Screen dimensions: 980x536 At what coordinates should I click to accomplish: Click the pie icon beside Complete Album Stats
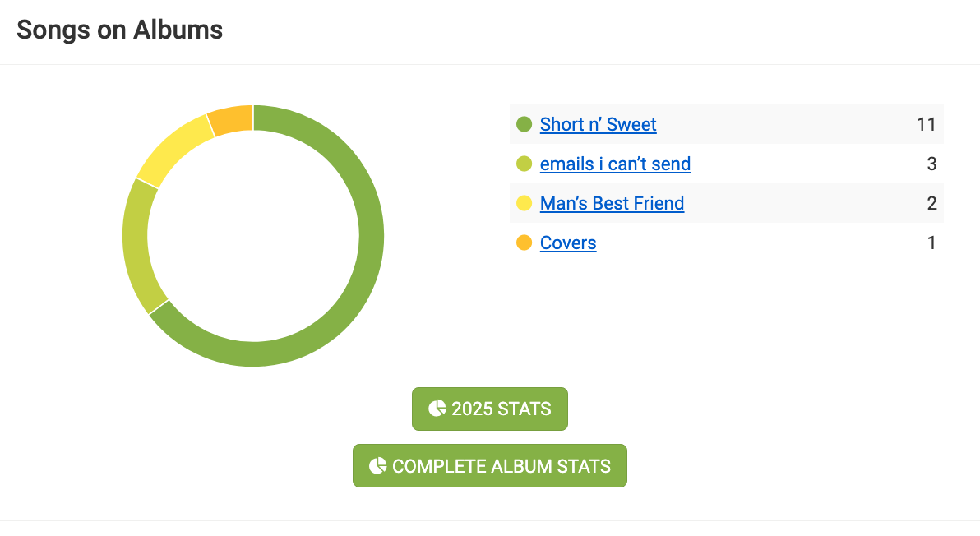click(377, 466)
